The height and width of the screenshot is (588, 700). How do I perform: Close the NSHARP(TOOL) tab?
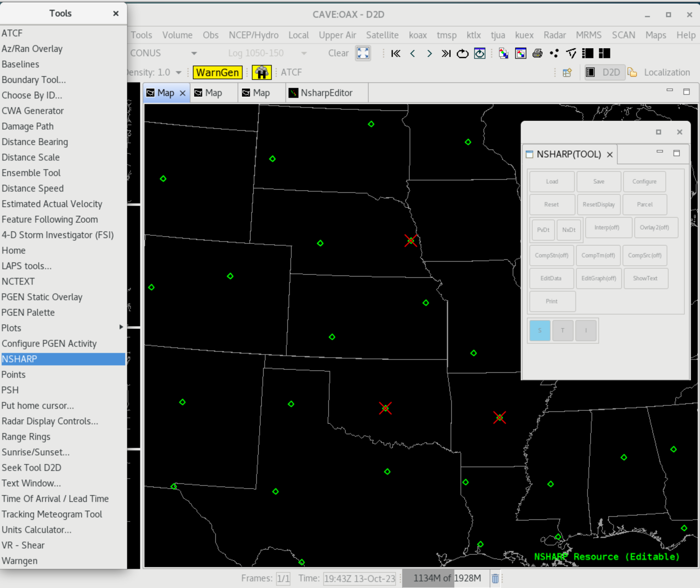click(x=610, y=155)
